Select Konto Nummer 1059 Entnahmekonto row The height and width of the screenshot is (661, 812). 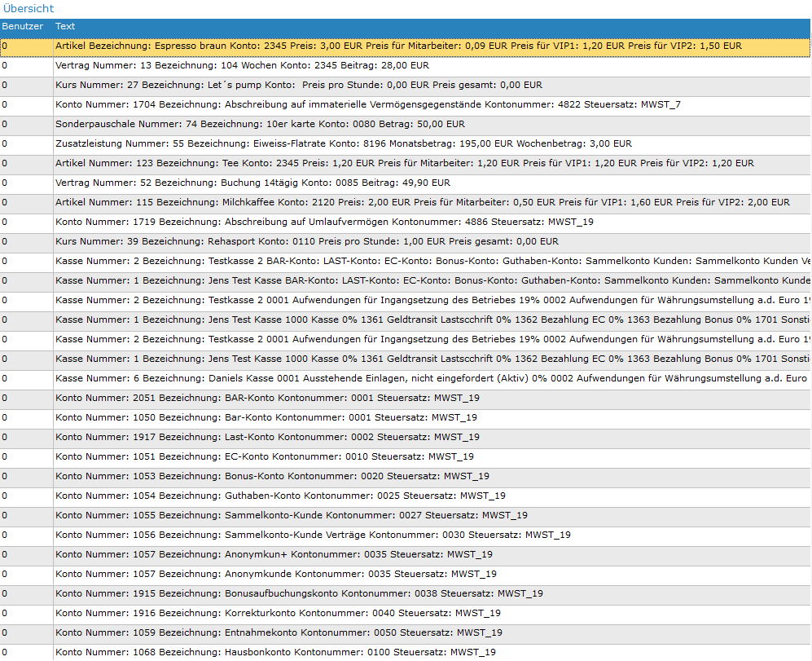click(405, 633)
